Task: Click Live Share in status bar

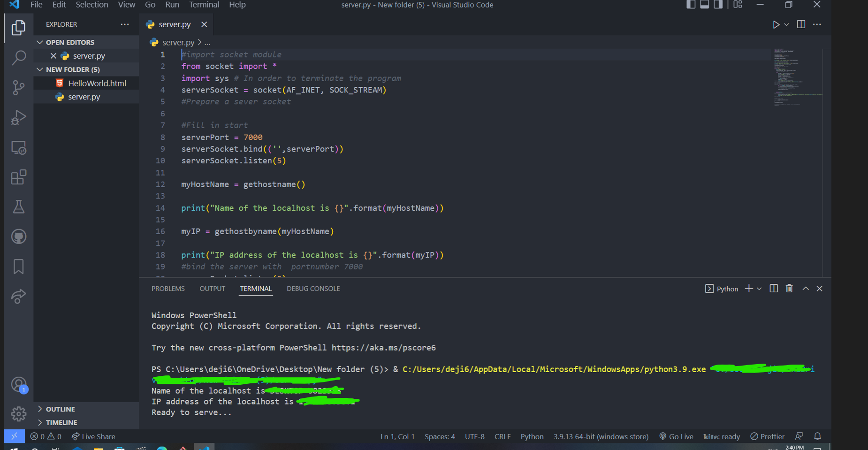Action: pos(93,436)
